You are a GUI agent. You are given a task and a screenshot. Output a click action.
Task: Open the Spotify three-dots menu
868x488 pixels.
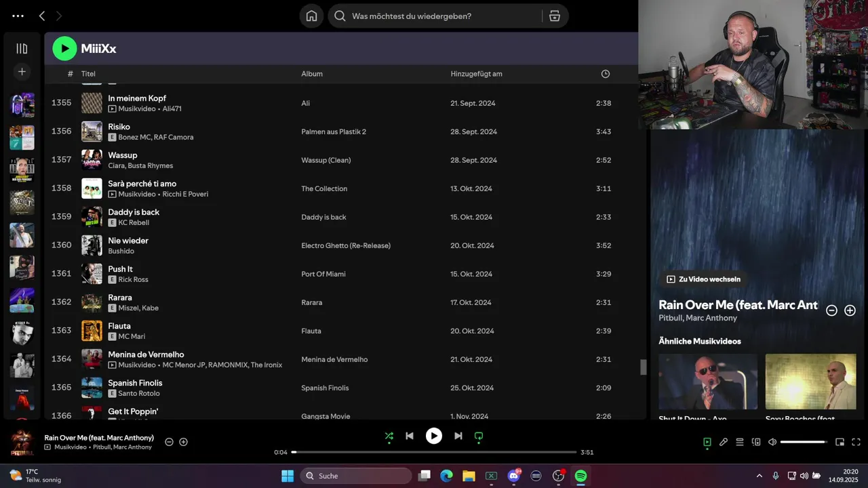click(18, 16)
